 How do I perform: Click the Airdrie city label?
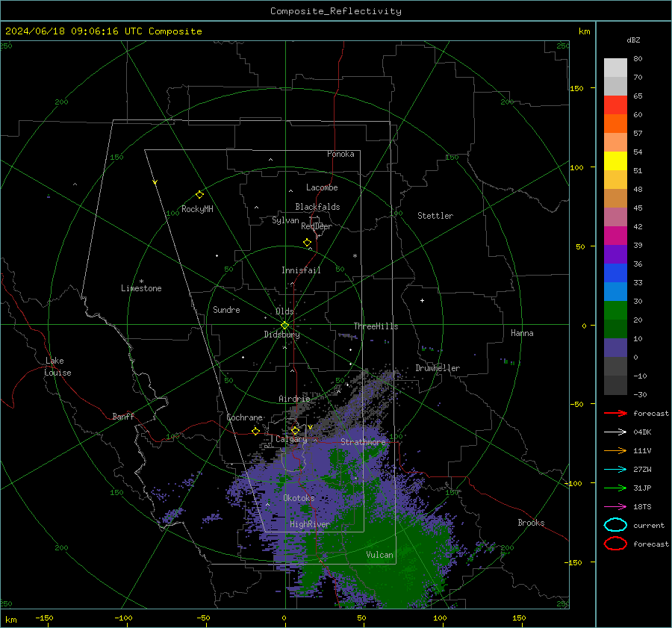tap(294, 399)
